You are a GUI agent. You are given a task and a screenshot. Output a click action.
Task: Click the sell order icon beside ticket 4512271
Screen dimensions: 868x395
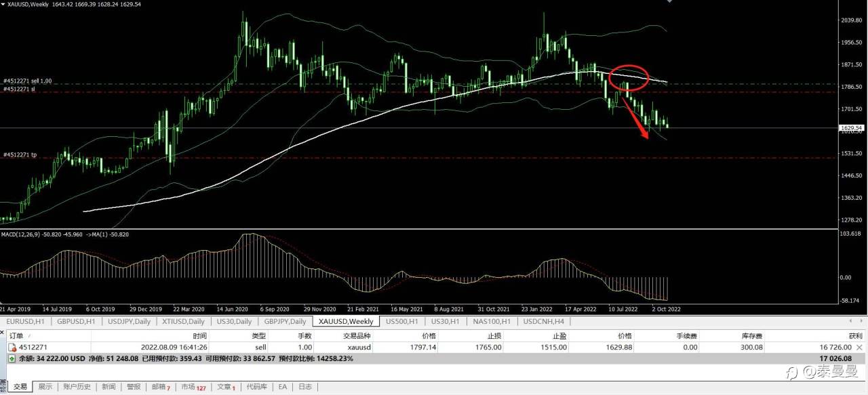coord(12,348)
